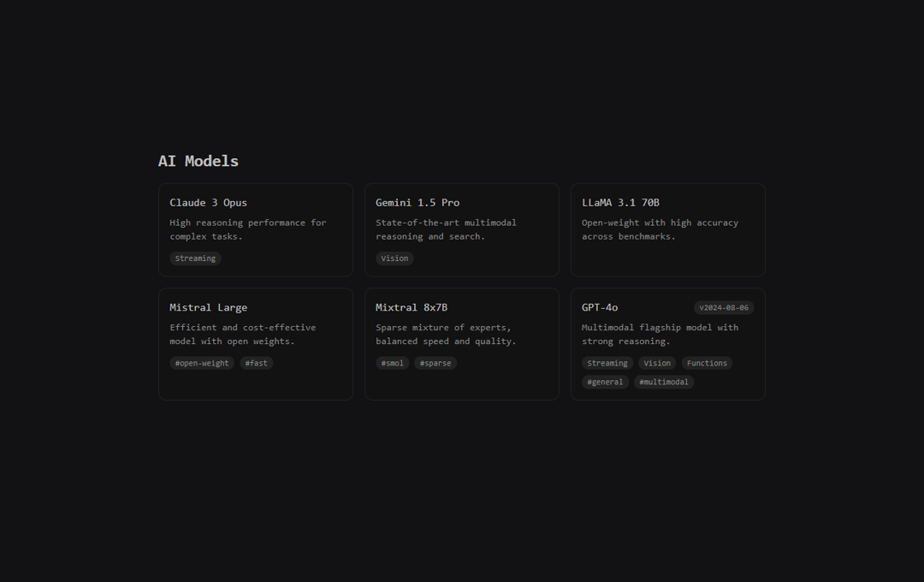Select the "Mixtral 8x7B" card title
Image resolution: width=924 pixels, height=582 pixels.
[412, 307]
